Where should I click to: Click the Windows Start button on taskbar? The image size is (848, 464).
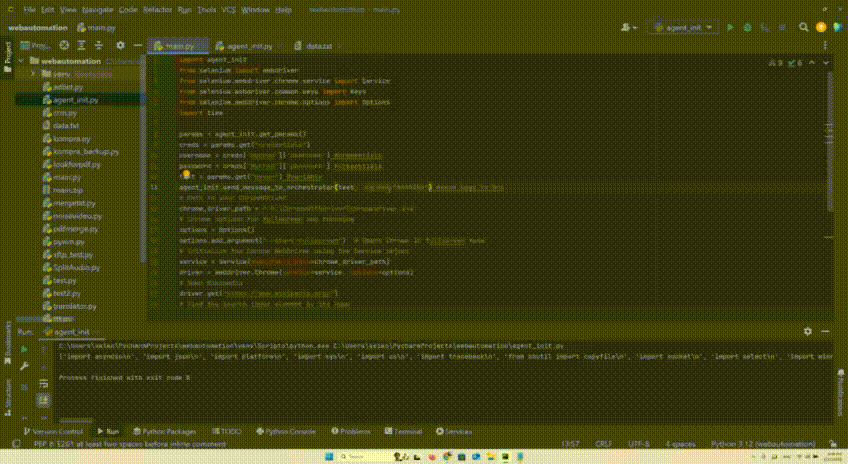click(x=329, y=457)
